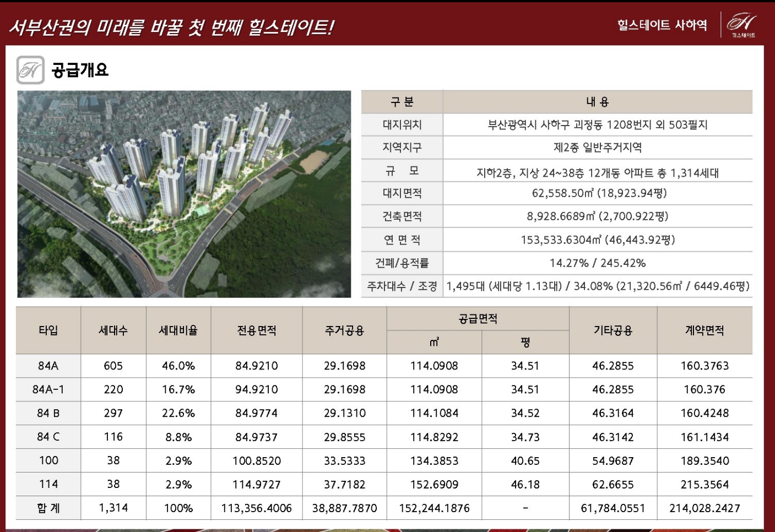This screenshot has width=775, height=532.
Task: Click the 건축면적 row label
Action: (x=402, y=216)
